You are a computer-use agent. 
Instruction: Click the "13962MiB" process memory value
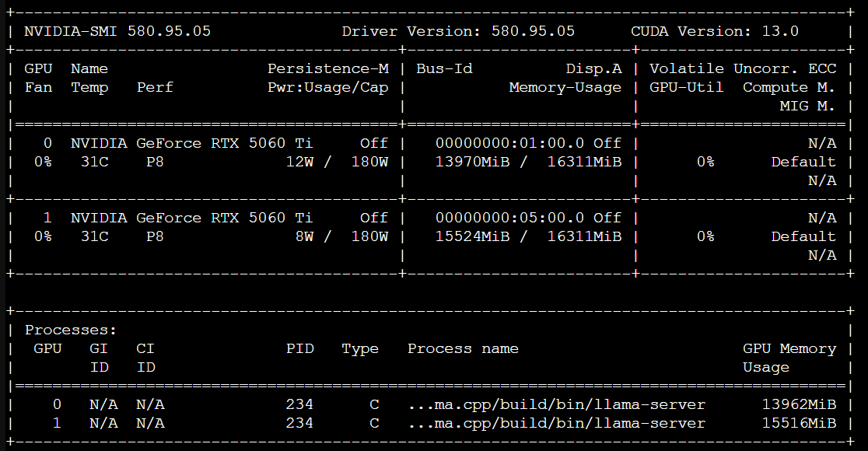pyautogui.click(x=799, y=404)
